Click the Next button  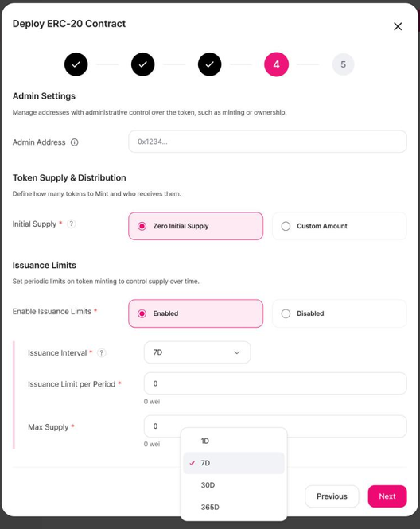pos(387,496)
